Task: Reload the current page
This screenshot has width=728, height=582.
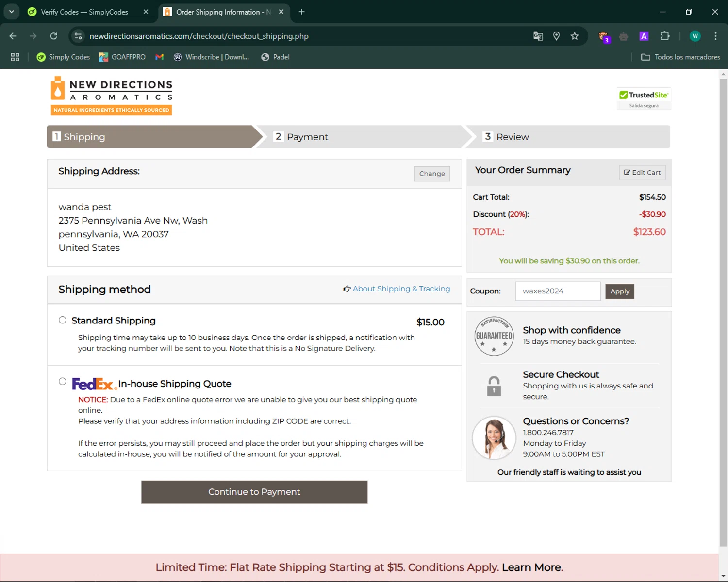Action: coord(54,36)
